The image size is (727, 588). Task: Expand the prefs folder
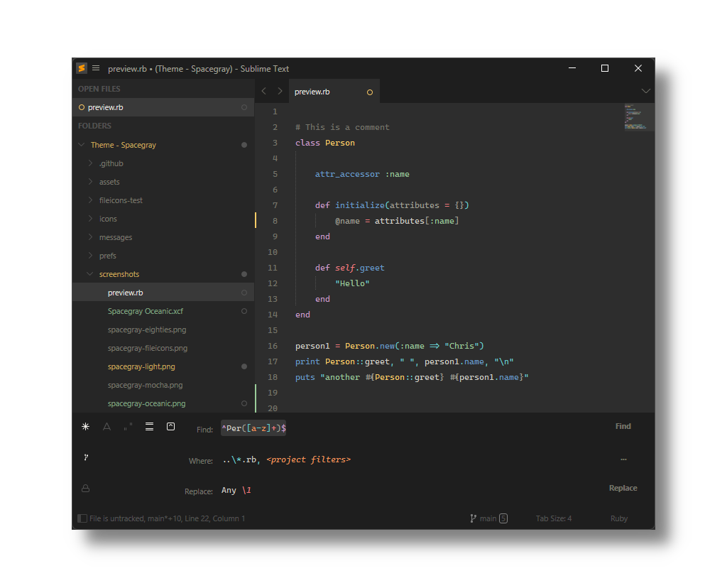pyautogui.click(x=90, y=256)
